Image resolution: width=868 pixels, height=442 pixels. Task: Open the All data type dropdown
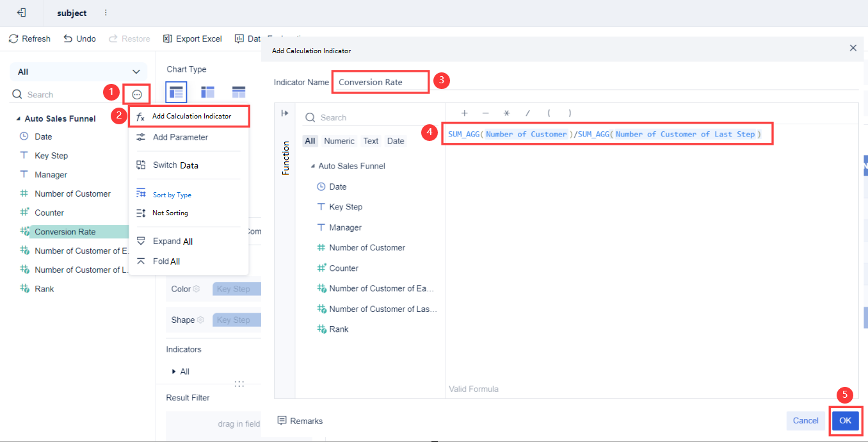[79, 72]
